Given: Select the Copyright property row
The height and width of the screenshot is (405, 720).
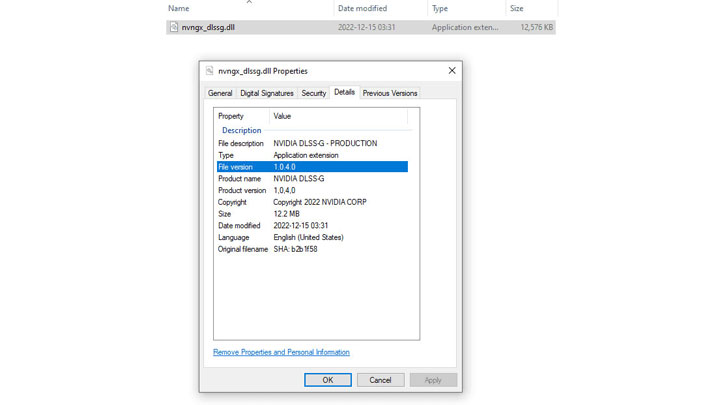Looking at the screenshot, I should tap(312, 202).
